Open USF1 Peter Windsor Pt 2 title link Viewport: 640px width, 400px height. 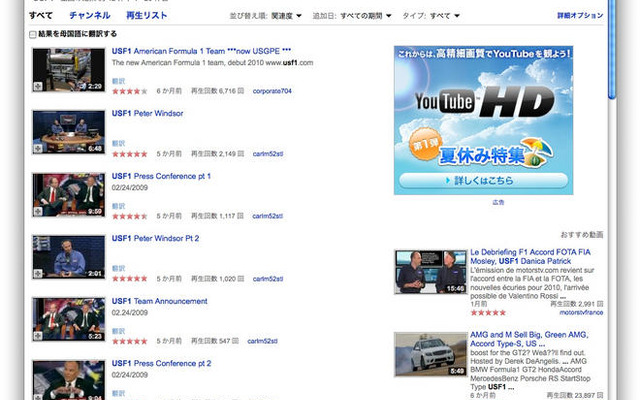coord(156,238)
